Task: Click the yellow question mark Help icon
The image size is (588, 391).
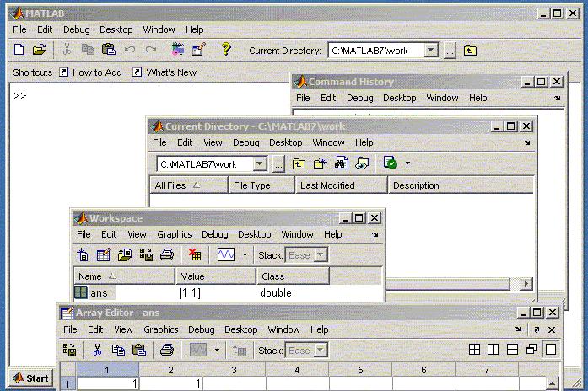Action: click(226, 50)
